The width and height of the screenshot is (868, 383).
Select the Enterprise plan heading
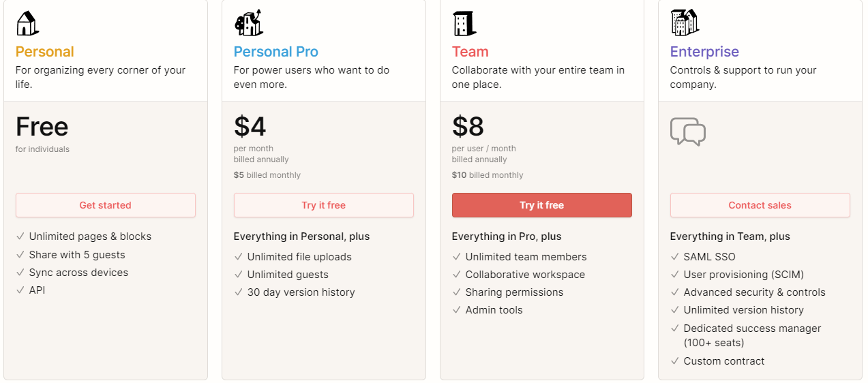click(704, 52)
